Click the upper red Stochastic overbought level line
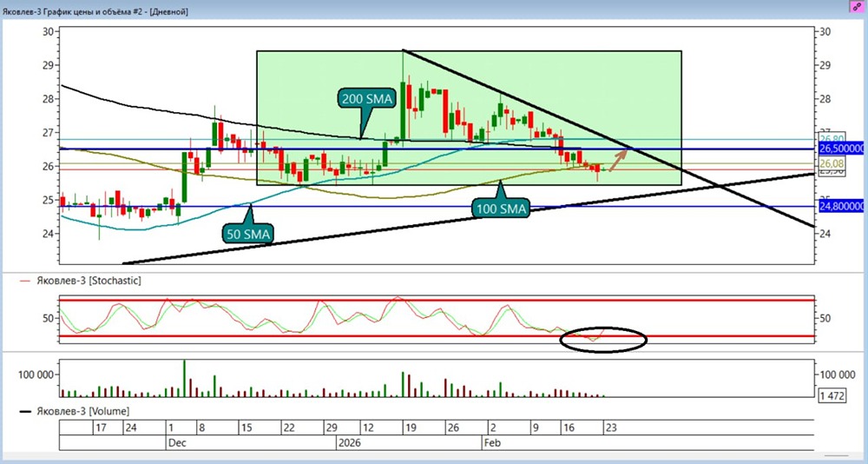This screenshot has height=464, width=868. (x=437, y=301)
